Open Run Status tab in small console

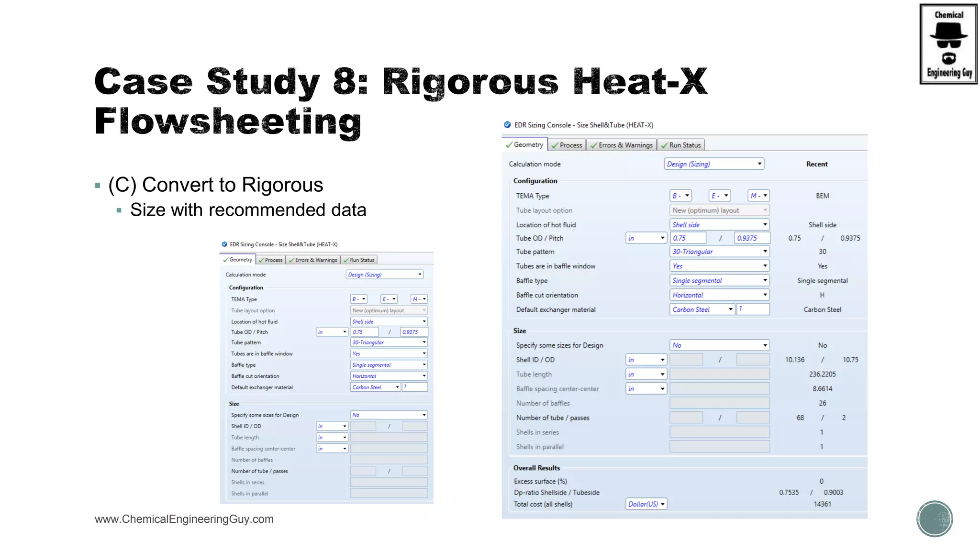point(359,260)
